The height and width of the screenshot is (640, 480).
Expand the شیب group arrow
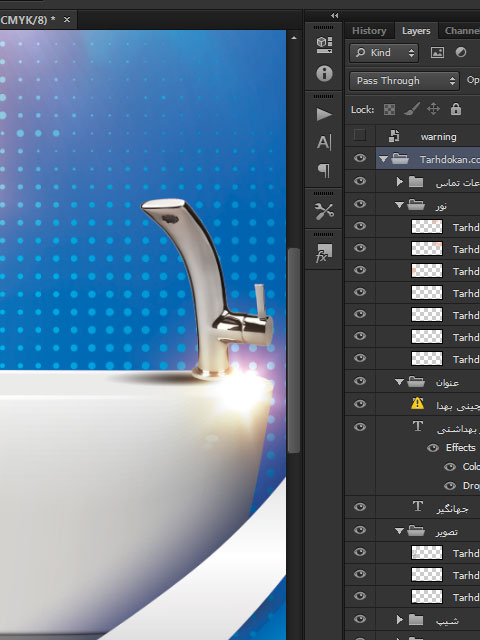tap(400, 620)
